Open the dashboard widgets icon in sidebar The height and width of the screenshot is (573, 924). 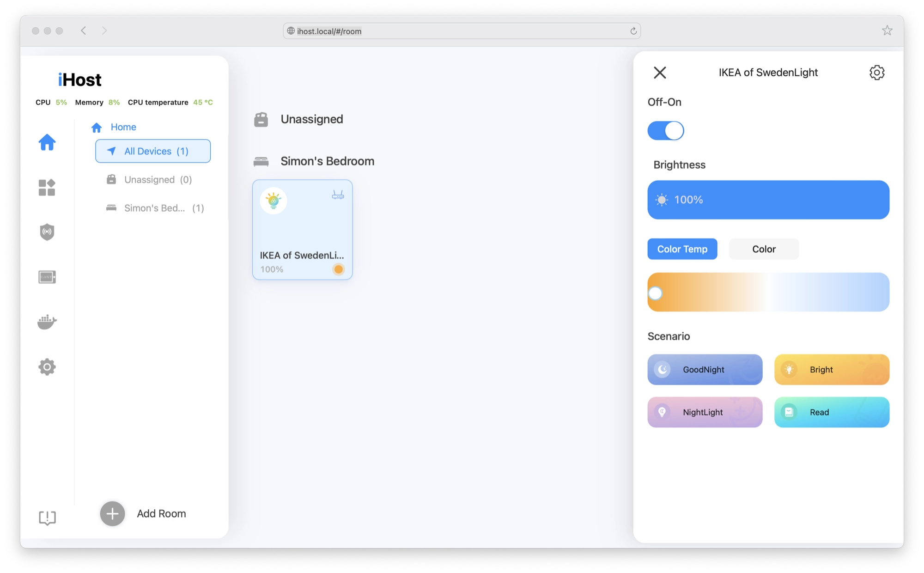pyautogui.click(x=47, y=187)
